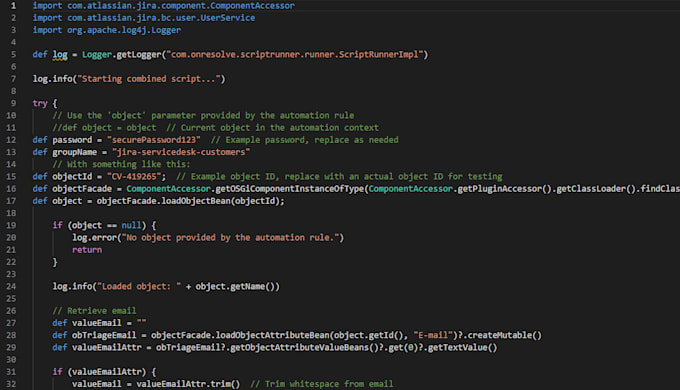Click the 'groupName' variable definition

(x=75, y=152)
